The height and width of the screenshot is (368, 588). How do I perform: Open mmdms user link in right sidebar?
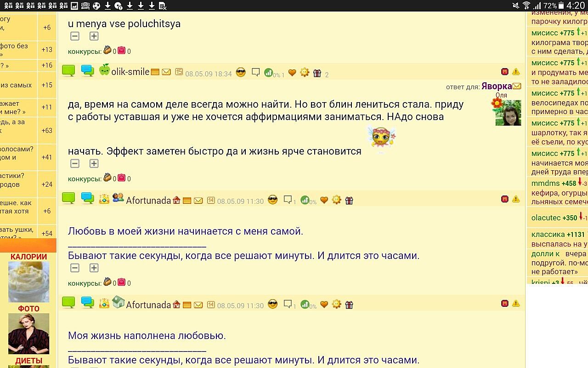[x=545, y=183]
